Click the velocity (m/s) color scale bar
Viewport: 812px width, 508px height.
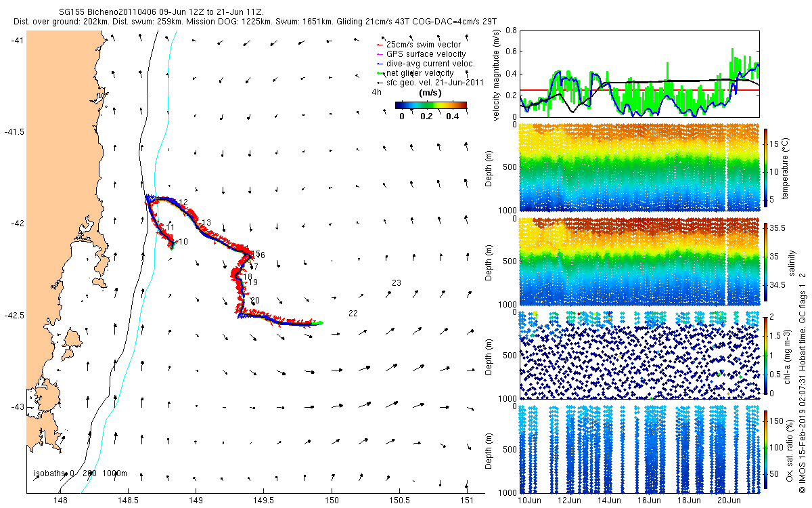point(431,105)
